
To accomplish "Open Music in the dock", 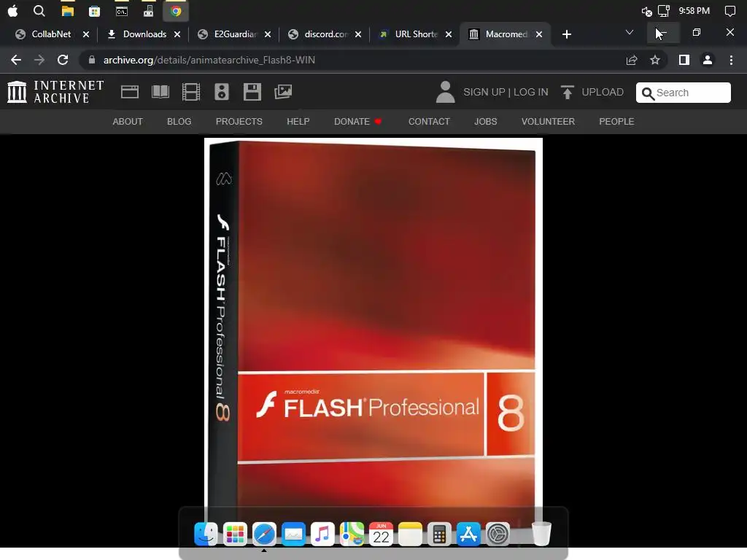I will (322, 534).
